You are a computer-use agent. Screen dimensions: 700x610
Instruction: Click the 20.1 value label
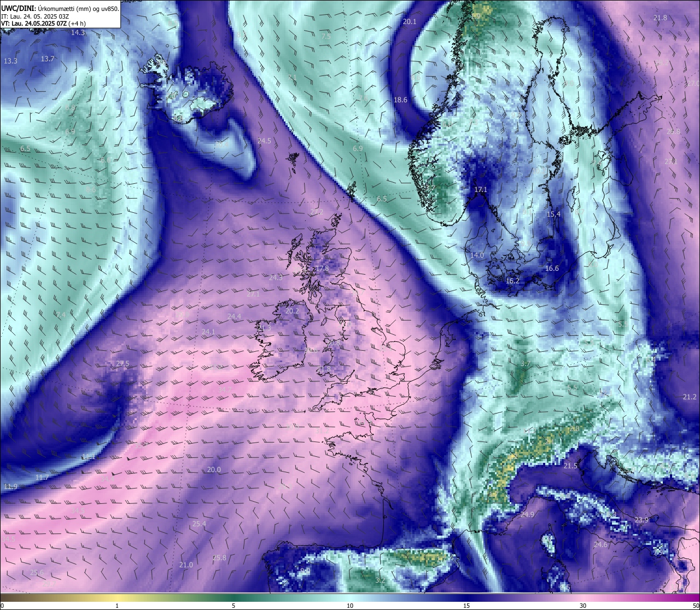[410, 22]
